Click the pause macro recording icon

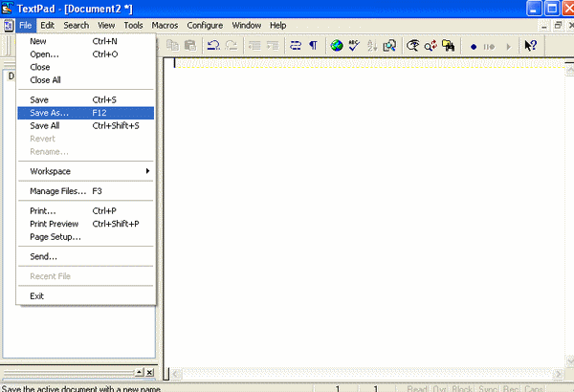coord(490,47)
